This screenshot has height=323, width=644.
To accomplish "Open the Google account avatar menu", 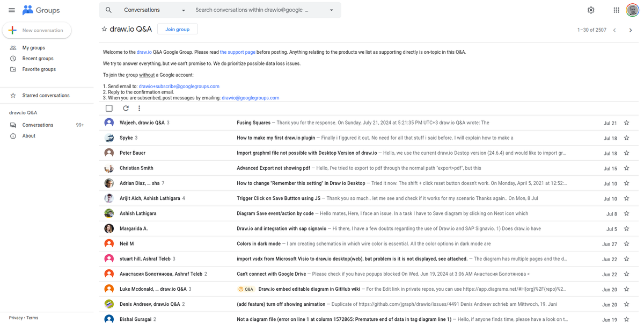I will point(632,10).
